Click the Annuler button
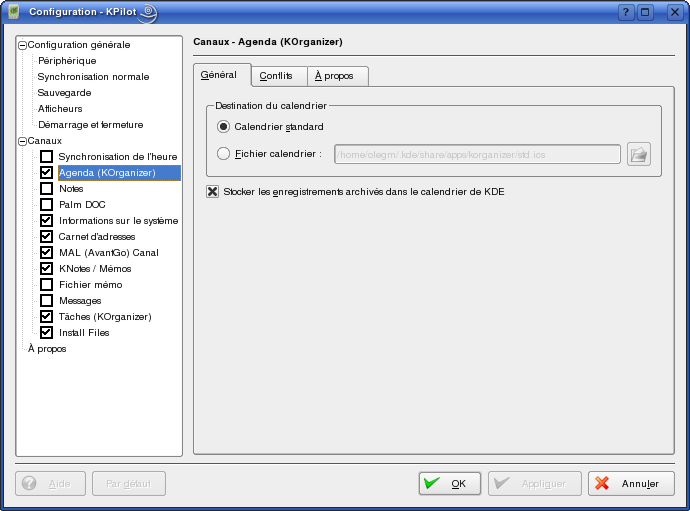690x511 pixels. [631, 484]
